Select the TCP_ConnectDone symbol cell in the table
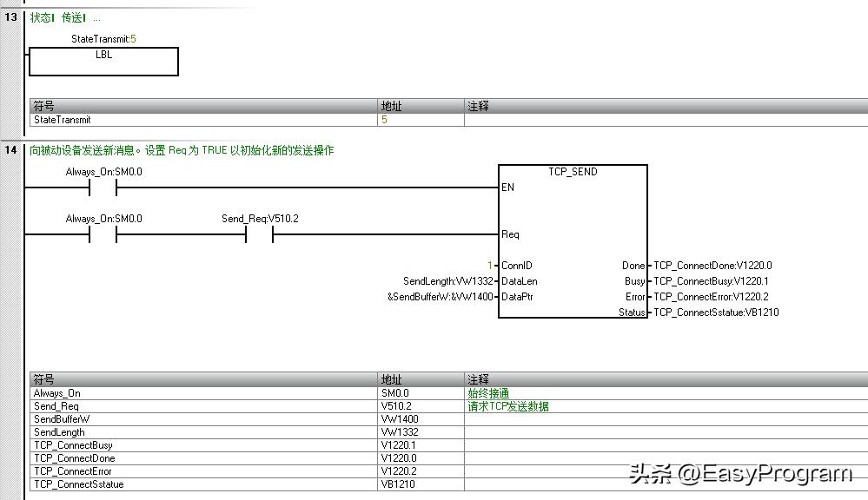Screen dimensions: 868x500 point(203,458)
